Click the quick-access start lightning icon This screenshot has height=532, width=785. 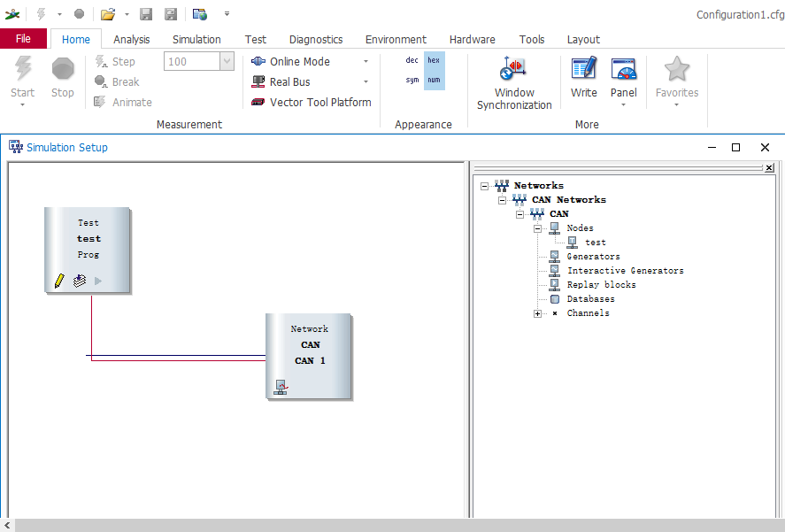(41, 14)
